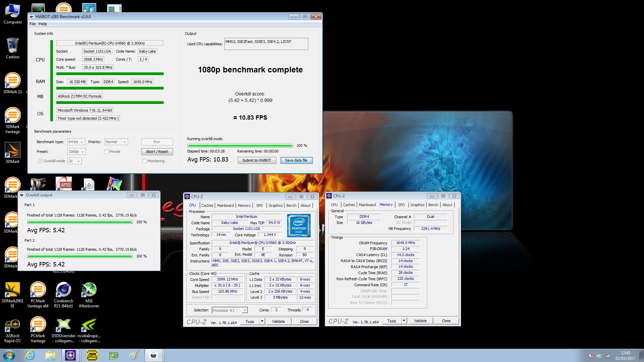Click Close button in right CPU-Z window
Screen dimensions: 644x362
[446, 321]
